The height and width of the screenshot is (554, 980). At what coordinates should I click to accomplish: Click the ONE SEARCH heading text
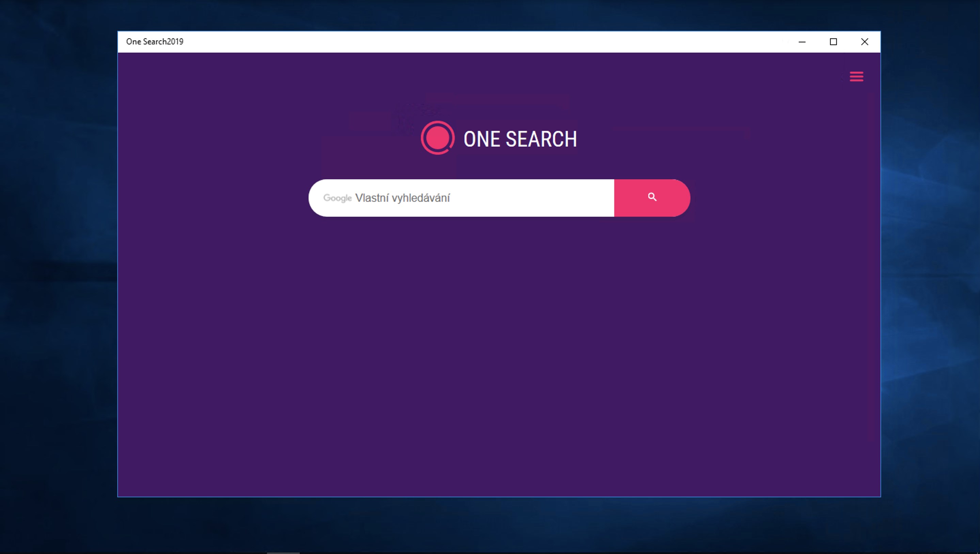tap(520, 139)
